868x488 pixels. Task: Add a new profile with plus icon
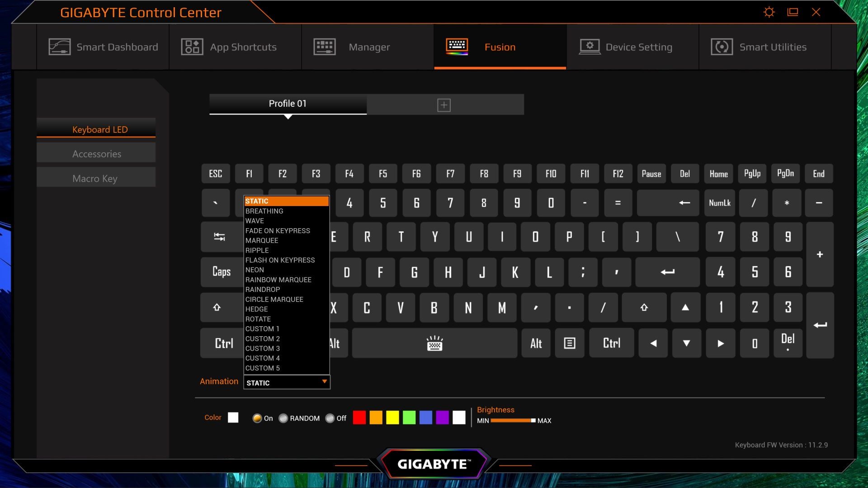(444, 105)
